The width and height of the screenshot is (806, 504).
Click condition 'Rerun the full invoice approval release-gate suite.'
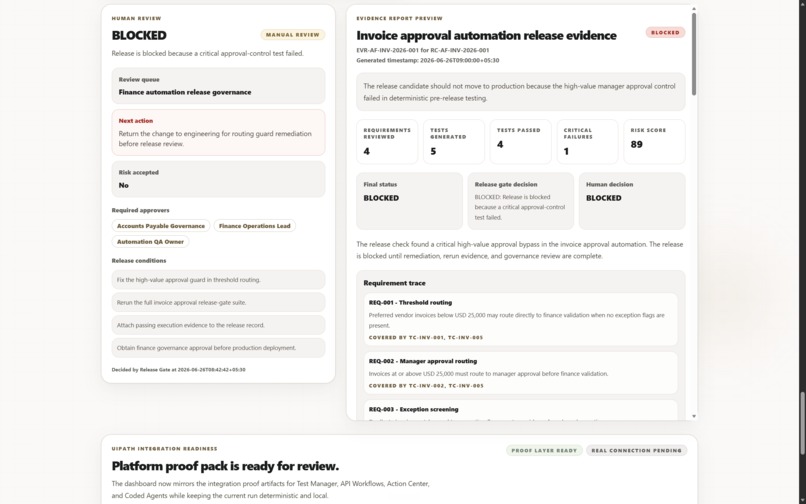pyautogui.click(x=218, y=302)
